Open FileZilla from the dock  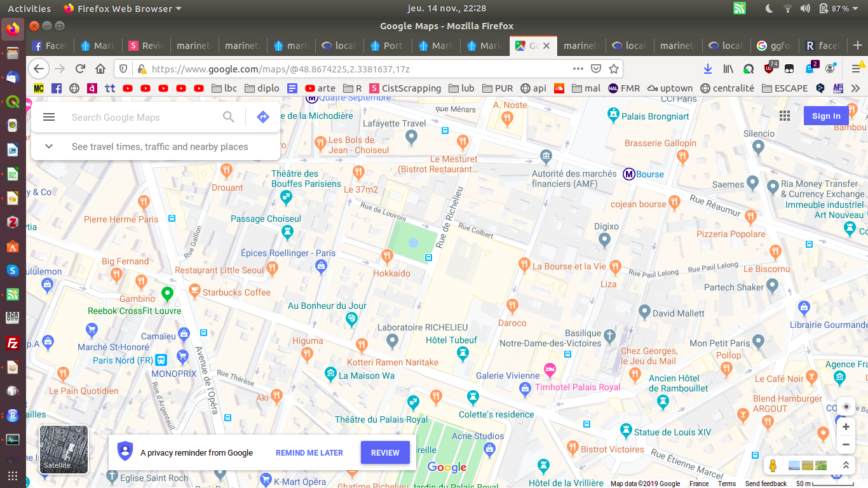click(x=13, y=343)
